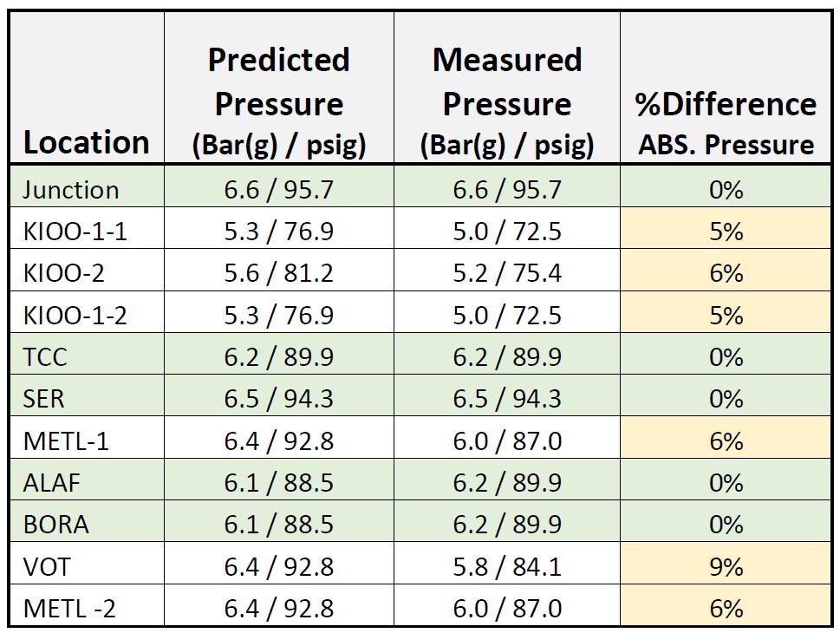Select the Predicted Pressure header cell
Image resolution: width=840 pixels, height=633 pixels.
click(279, 102)
